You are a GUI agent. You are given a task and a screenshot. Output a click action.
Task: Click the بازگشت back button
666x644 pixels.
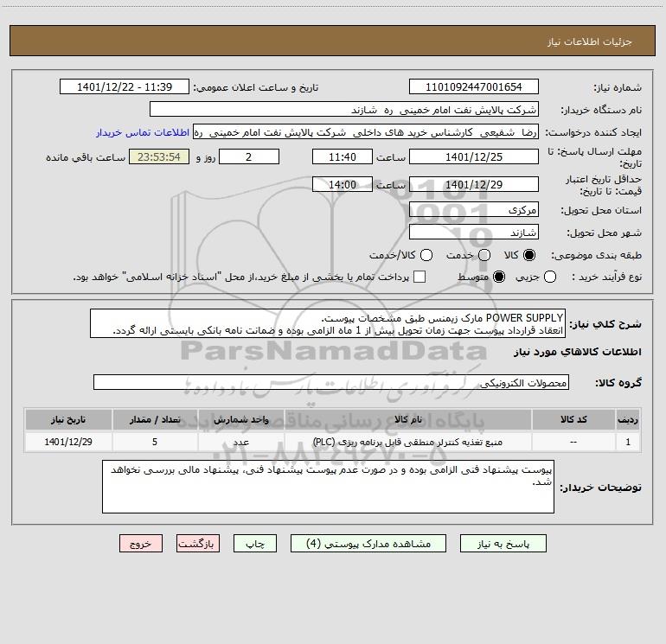point(198,544)
